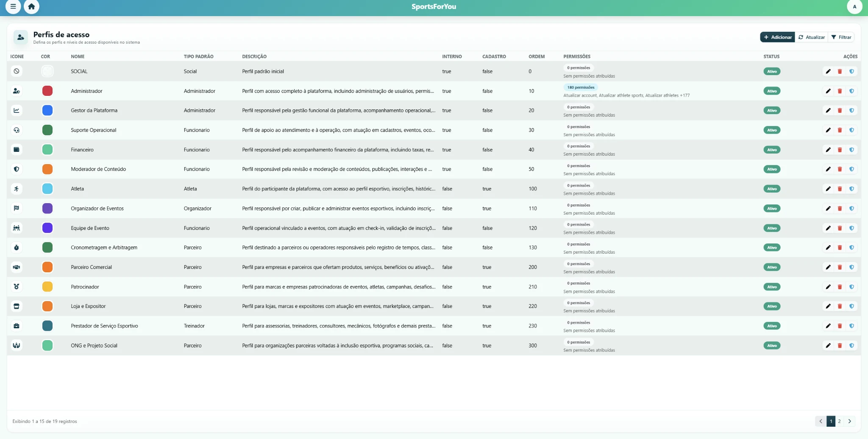Viewport: 868px width, 439px height.
Task: Sort by the ORDEM column header
Action: (x=536, y=56)
